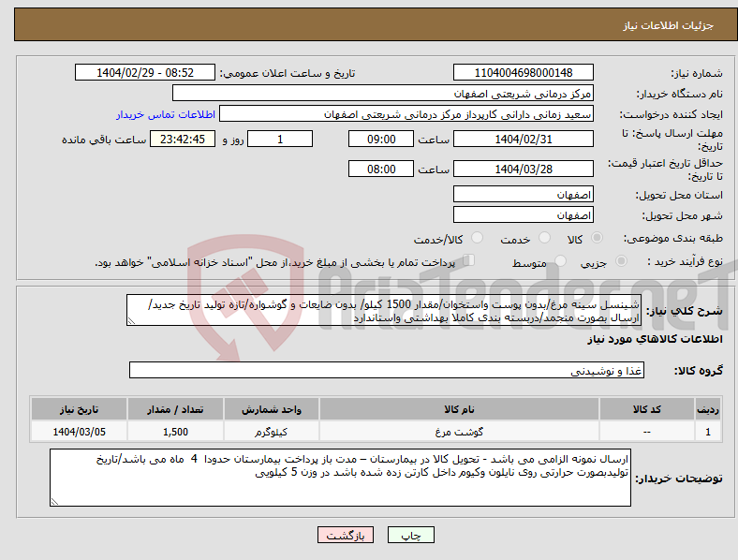Select the جزیی purchase type radio
738x560 pixels.
[x=621, y=260]
